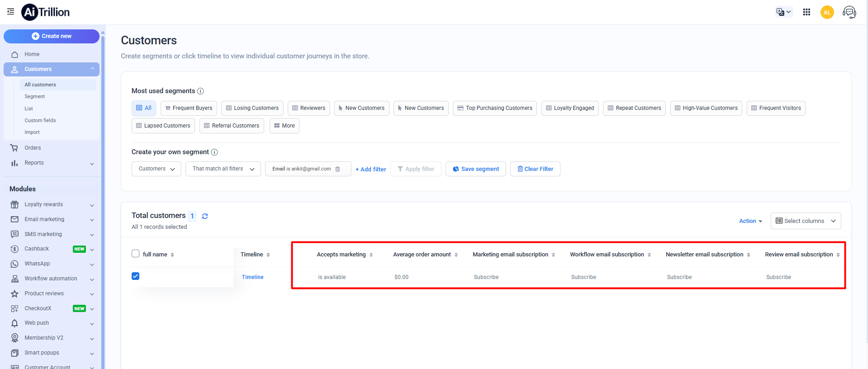The image size is (868, 369).
Task: Go to Orders in the sidebar
Action: (x=33, y=148)
